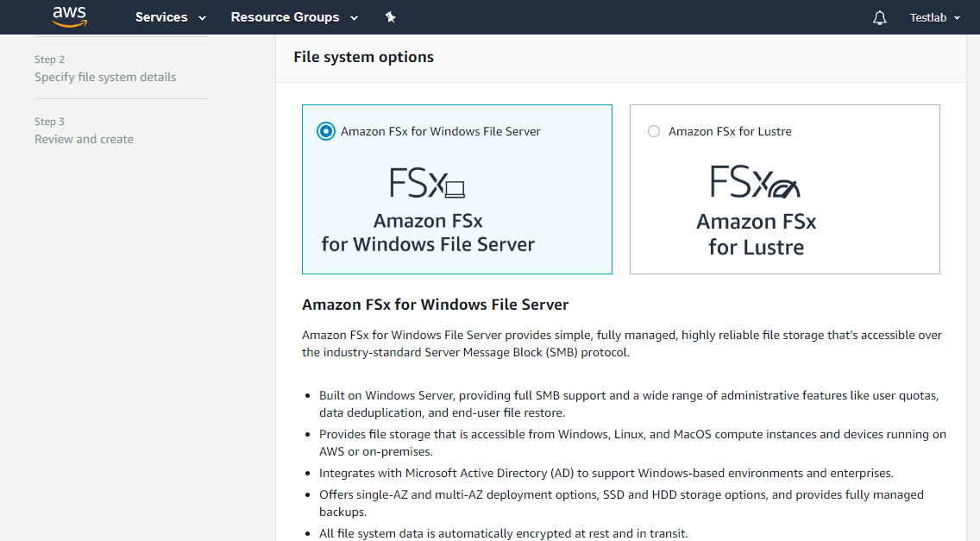Screen dimensions: 980x541
Task: Click the large 'for Windows File Server' card title
Action: pyautogui.click(x=428, y=244)
